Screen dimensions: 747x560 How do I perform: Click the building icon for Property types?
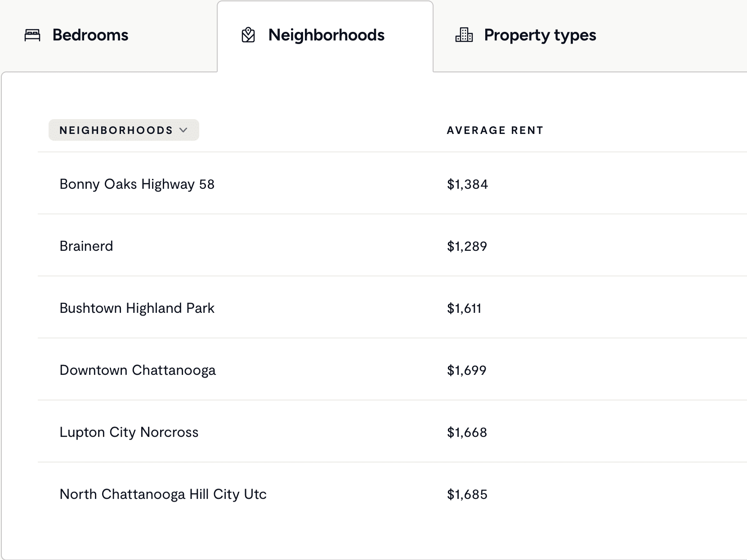pyautogui.click(x=464, y=35)
